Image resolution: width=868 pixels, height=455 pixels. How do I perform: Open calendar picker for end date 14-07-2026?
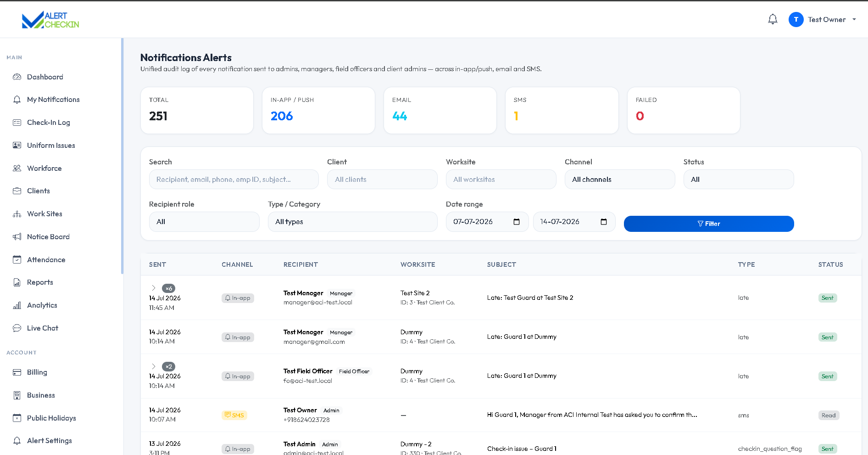(604, 222)
